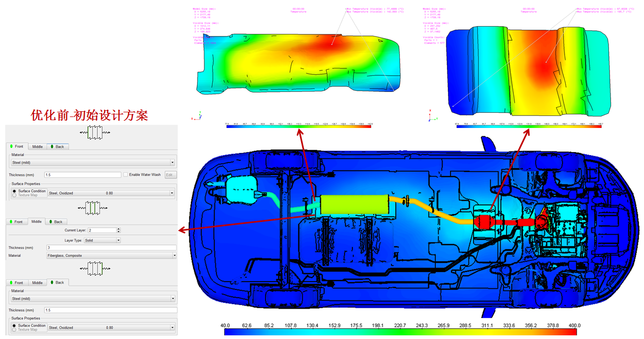Select Middle tab above Current Layer field
The width and height of the screenshot is (644, 339).
pyautogui.click(x=37, y=221)
